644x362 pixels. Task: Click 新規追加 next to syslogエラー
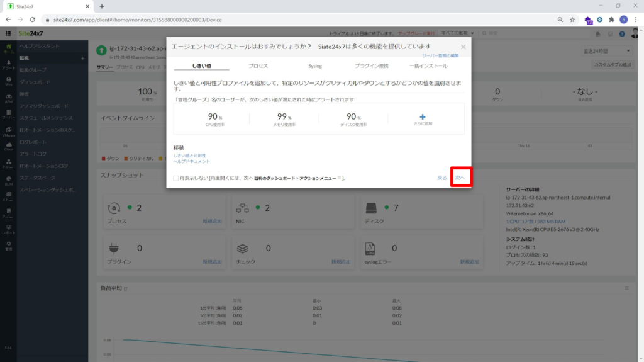[469, 262]
